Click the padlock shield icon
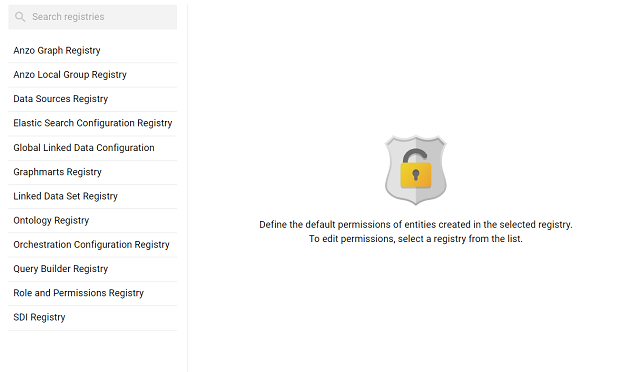This screenshot has width=630, height=372. [x=415, y=170]
